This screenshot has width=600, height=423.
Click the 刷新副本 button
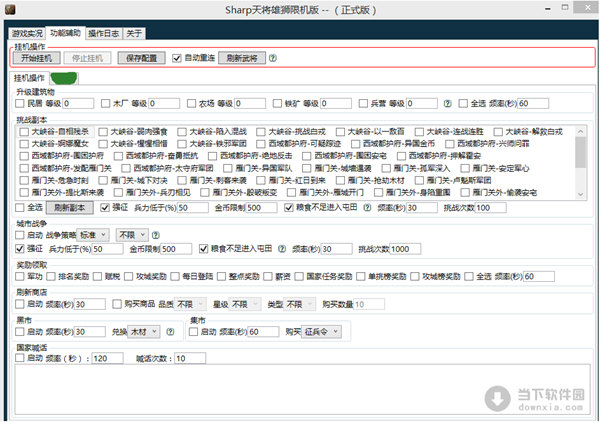click(70, 207)
